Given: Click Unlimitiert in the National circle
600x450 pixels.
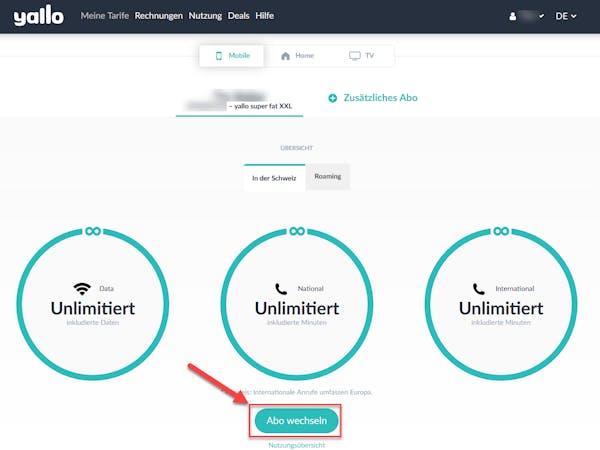Looking at the screenshot, I should (297, 308).
